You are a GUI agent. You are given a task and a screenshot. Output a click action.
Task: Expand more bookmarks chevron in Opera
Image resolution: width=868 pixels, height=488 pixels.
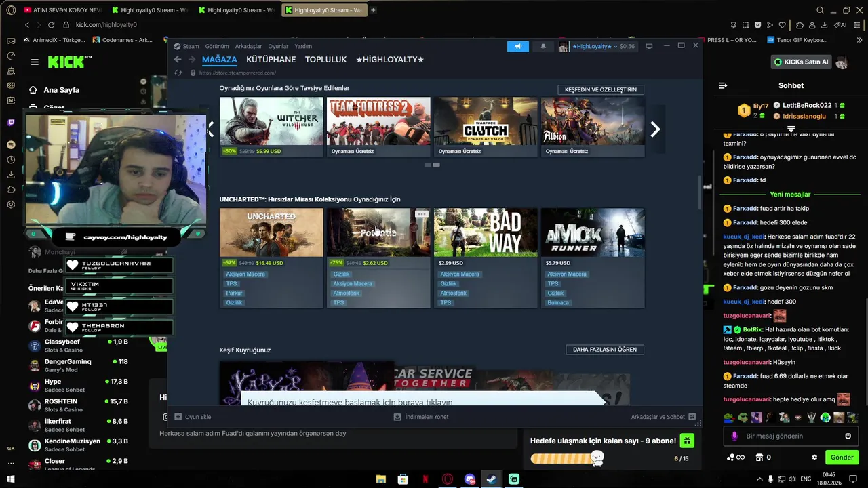tap(860, 40)
